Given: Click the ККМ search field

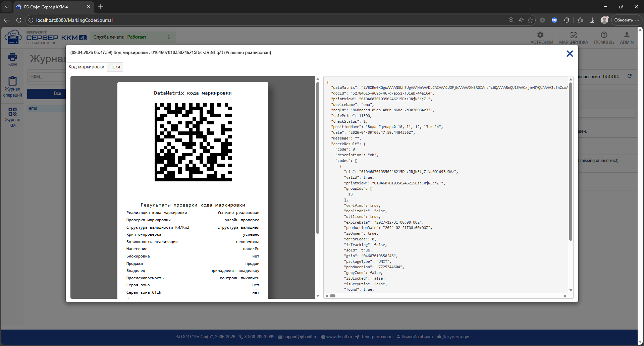Looking at the screenshot, I should tap(47, 77).
